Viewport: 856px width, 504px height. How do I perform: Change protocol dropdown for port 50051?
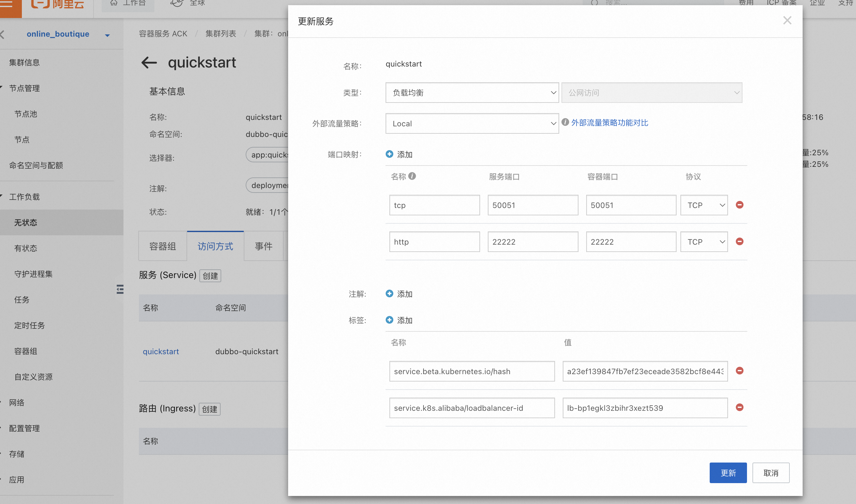pos(704,205)
